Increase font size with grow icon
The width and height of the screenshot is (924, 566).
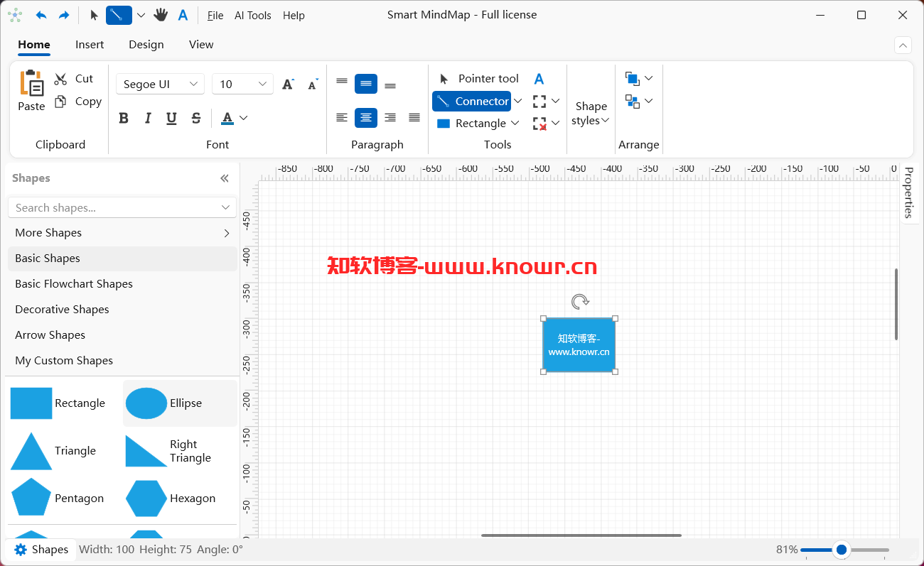click(288, 84)
